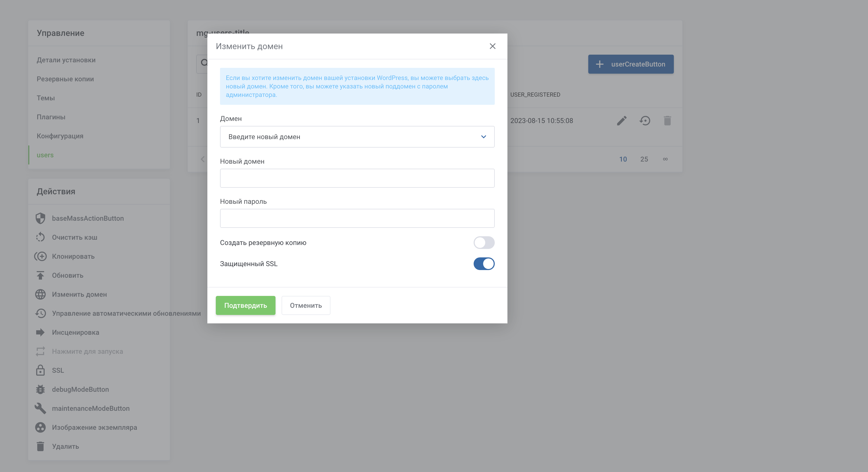
Task: Choose Очистить кэш action label
Action: tap(74, 237)
